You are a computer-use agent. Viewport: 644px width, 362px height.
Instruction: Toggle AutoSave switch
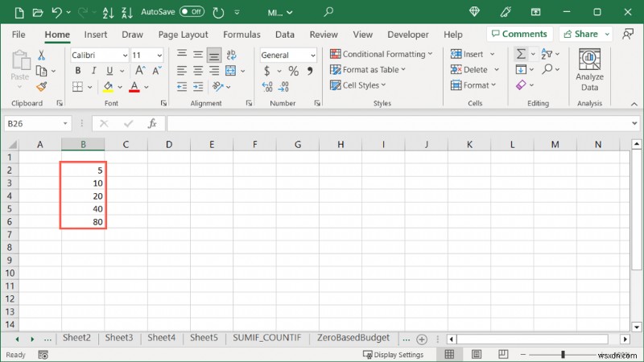[x=192, y=11]
